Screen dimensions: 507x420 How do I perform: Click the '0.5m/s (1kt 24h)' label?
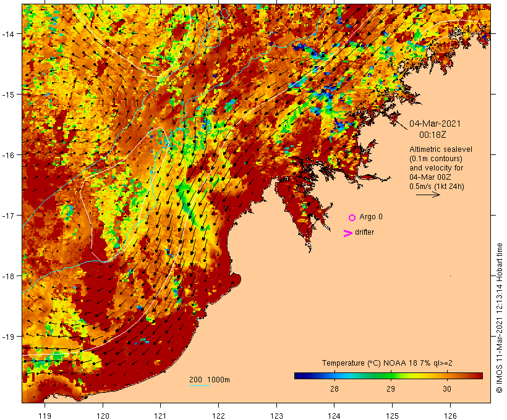click(x=437, y=187)
